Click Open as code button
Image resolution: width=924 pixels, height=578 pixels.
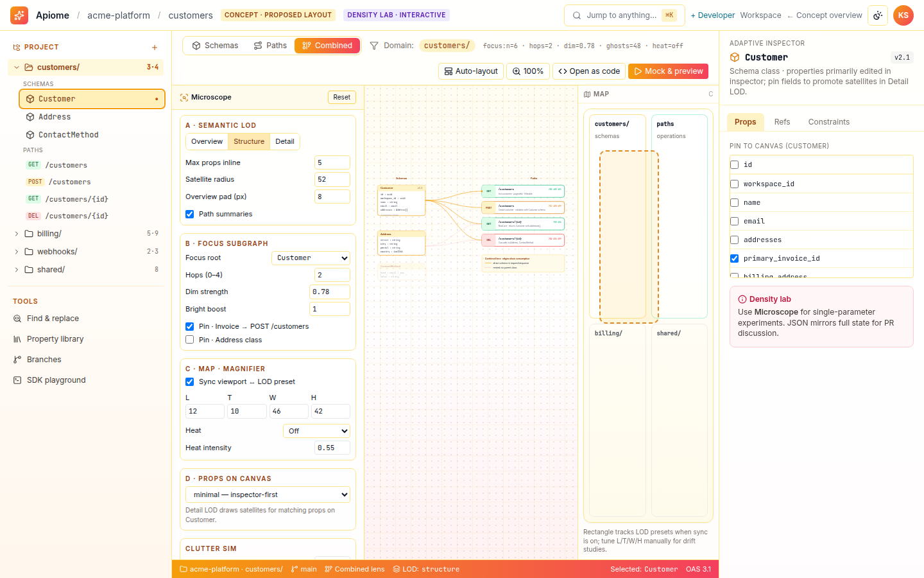tap(589, 71)
